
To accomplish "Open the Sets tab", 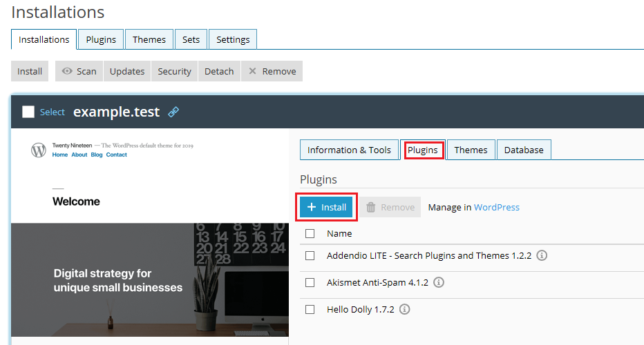I will 191,39.
